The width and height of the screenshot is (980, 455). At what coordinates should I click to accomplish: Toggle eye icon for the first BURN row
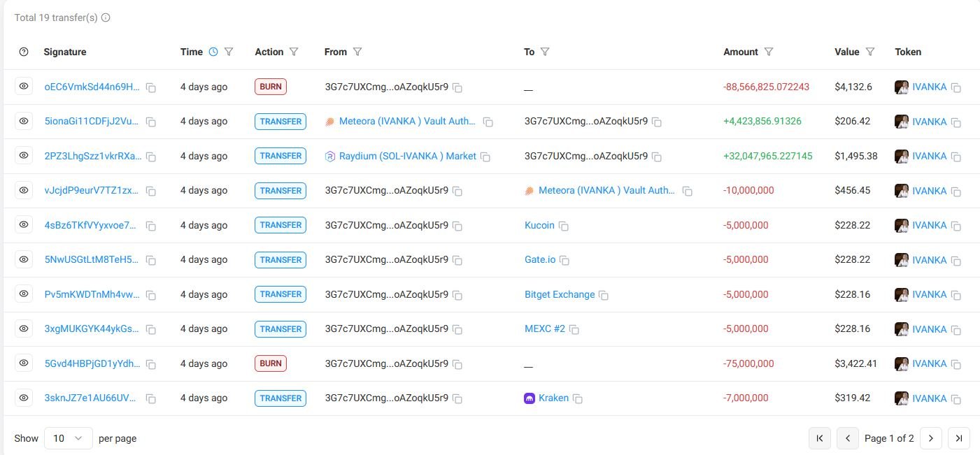24,87
